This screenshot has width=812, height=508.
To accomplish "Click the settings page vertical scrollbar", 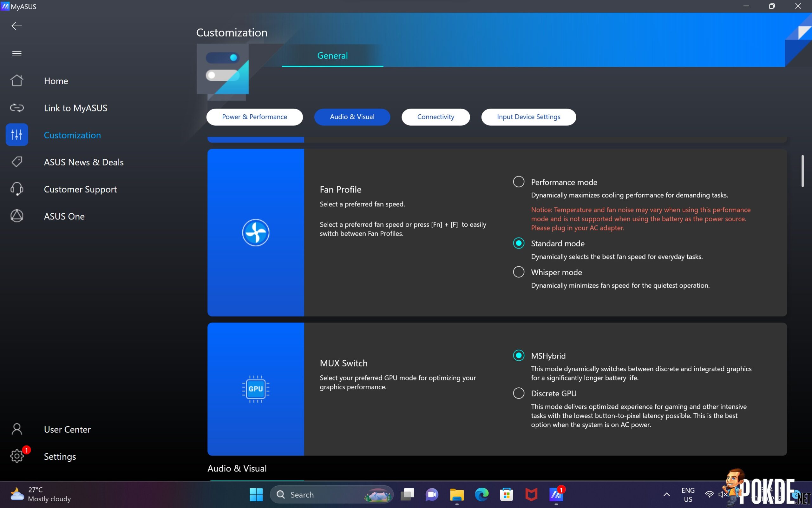I will [x=802, y=171].
